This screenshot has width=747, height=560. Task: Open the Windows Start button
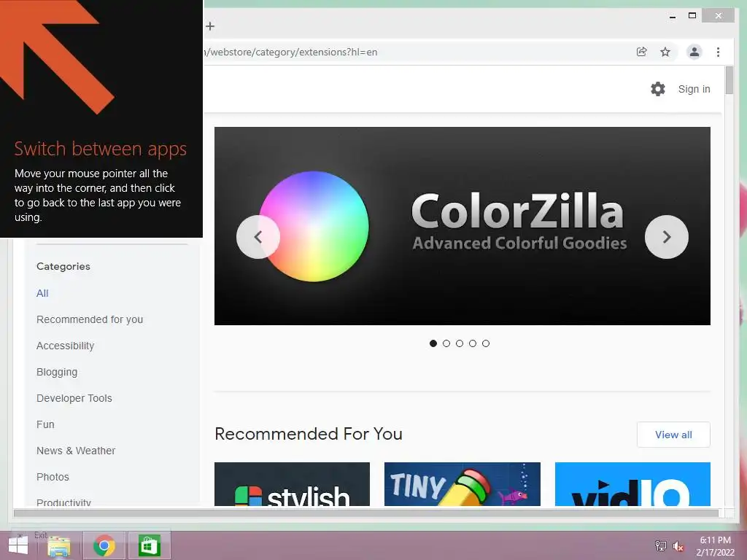coord(18,545)
